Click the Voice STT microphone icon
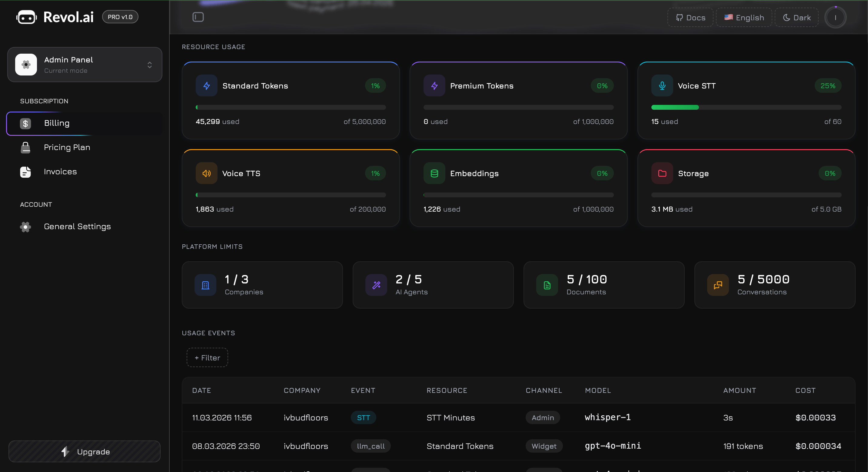Viewport: 868px width, 472px height. [x=662, y=85]
